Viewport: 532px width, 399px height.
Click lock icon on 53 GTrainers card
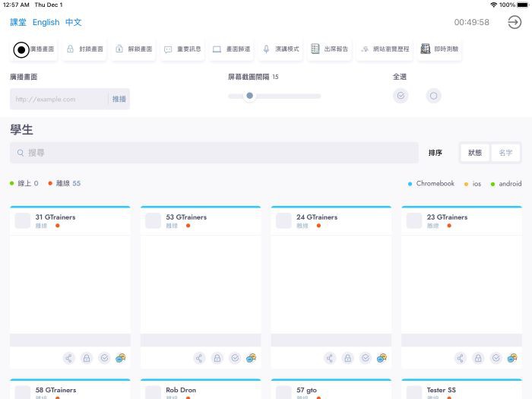coord(217,358)
